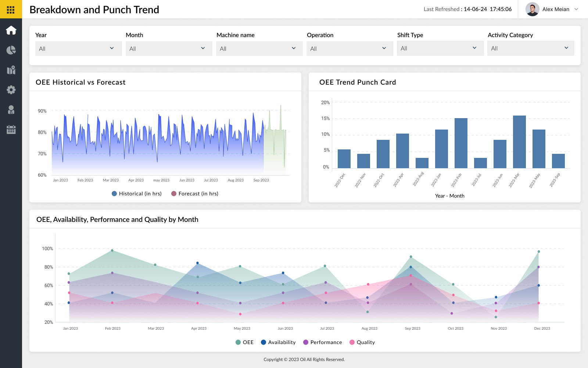Open settings gear icon in sidebar
The image size is (588, 368).
click(11, 90)
